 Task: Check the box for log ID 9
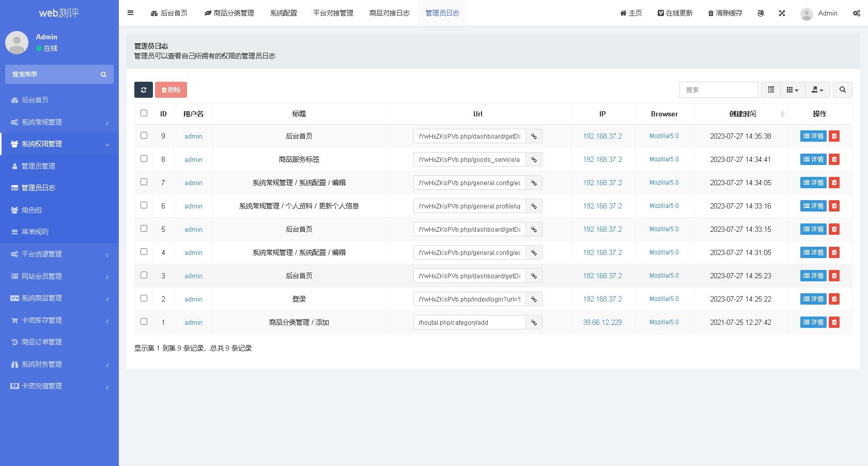(x=144, y=135)
